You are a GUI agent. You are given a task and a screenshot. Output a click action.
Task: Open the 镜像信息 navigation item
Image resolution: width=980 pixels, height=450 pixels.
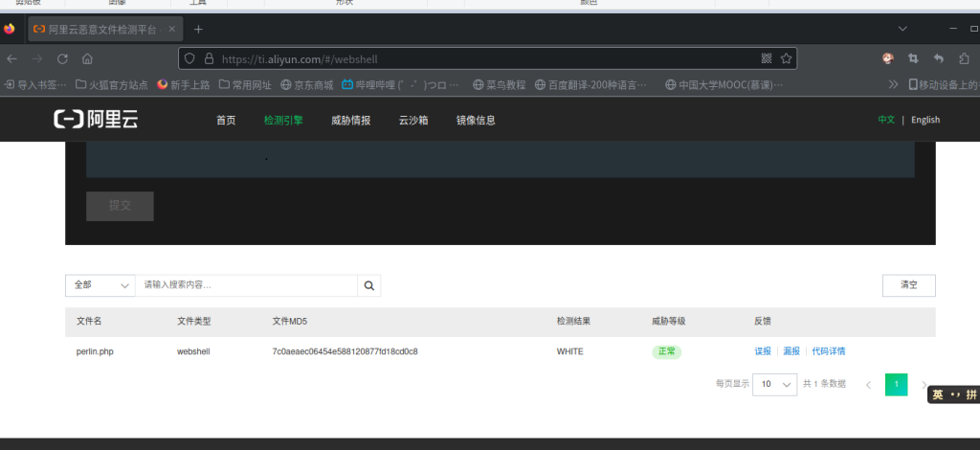click(476, 120)
